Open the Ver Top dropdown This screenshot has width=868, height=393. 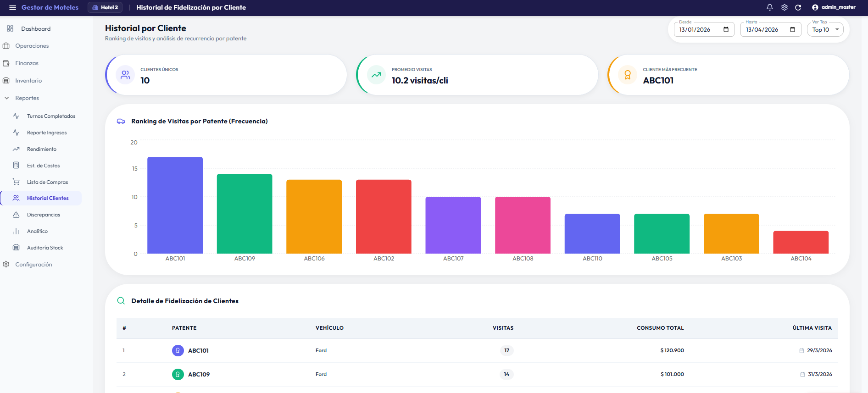point(825,29)
